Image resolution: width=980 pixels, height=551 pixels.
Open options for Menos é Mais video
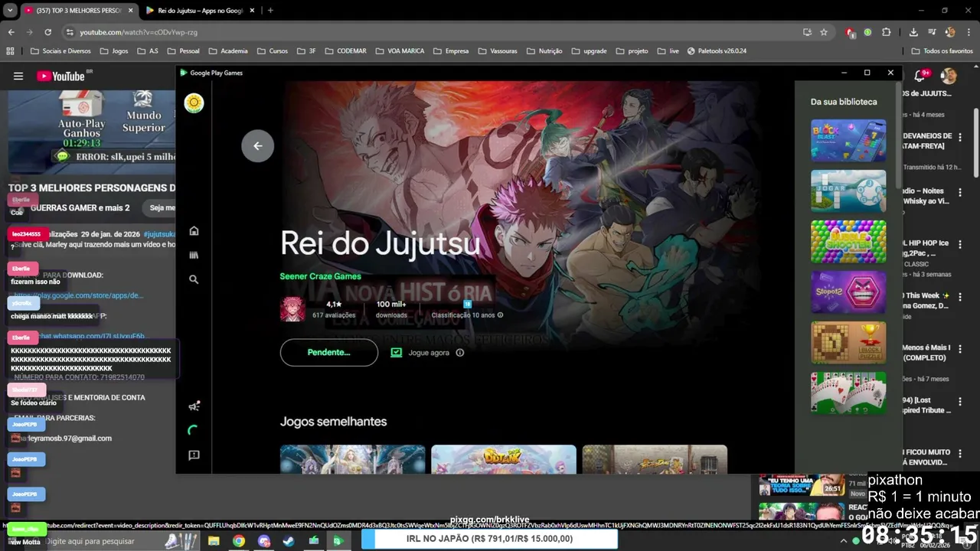[x=960, y=349]
